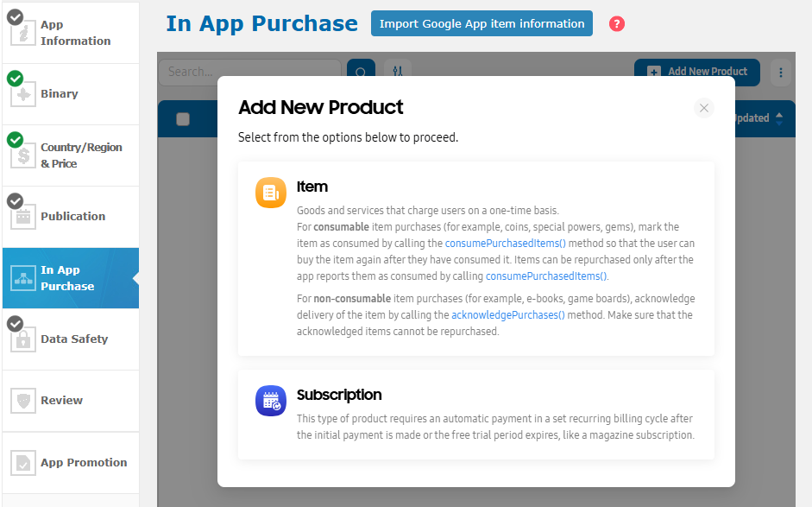Open the Publication sidebar tab
This screenshot has width=812, height=507.
[x=70, y=217]
